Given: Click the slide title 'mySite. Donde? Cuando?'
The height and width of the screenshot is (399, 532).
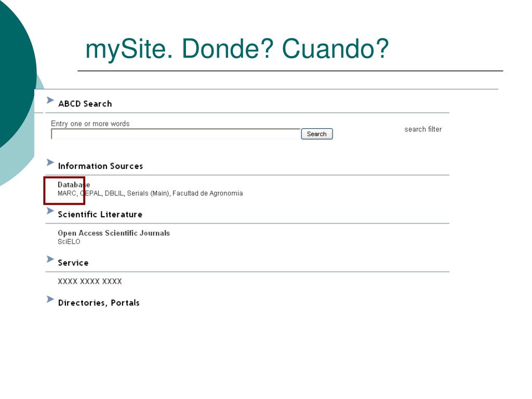Looking at the screenshot, I should (x=237, y=49).
